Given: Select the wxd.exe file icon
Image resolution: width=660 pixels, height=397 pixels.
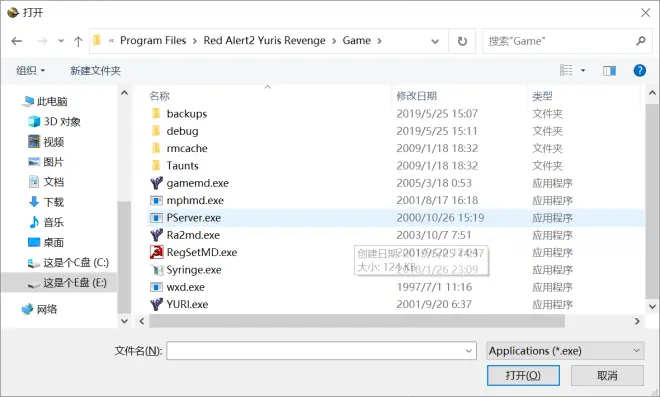Looking at the screenshot, I should click(x=156, y=287).
